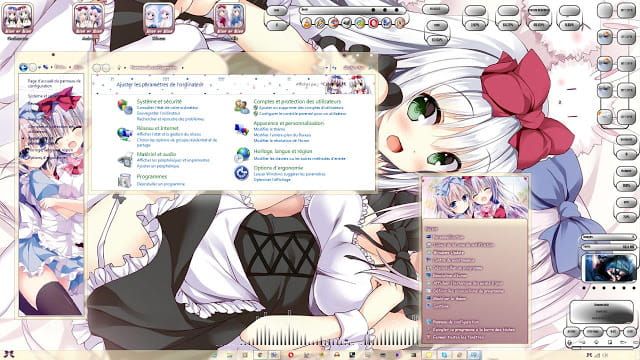Click Laisser Windows suggérer les paramètres link
Viewport: 640px width, 360px height.
point(289,174)
